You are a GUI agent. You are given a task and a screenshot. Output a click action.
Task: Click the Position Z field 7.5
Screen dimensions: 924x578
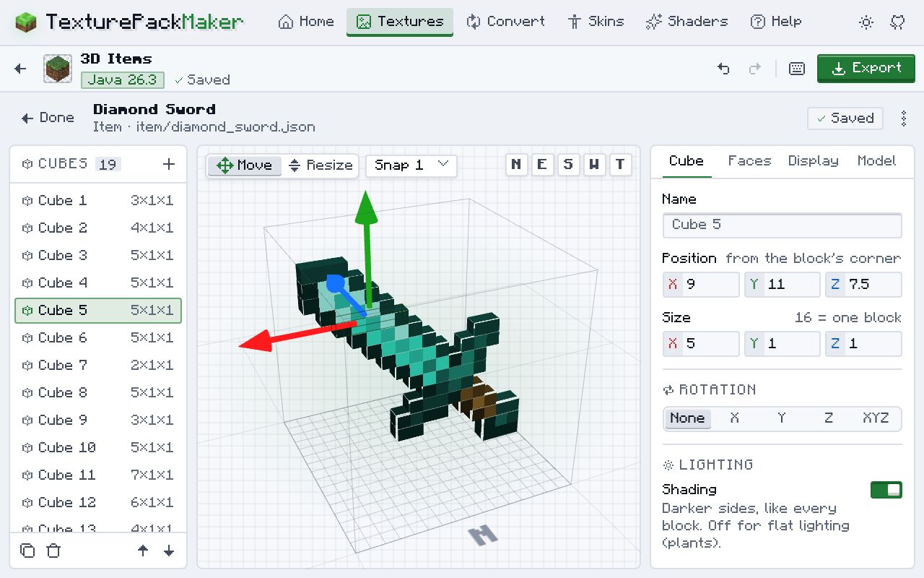pyautogui.click(x=864, y=285)
